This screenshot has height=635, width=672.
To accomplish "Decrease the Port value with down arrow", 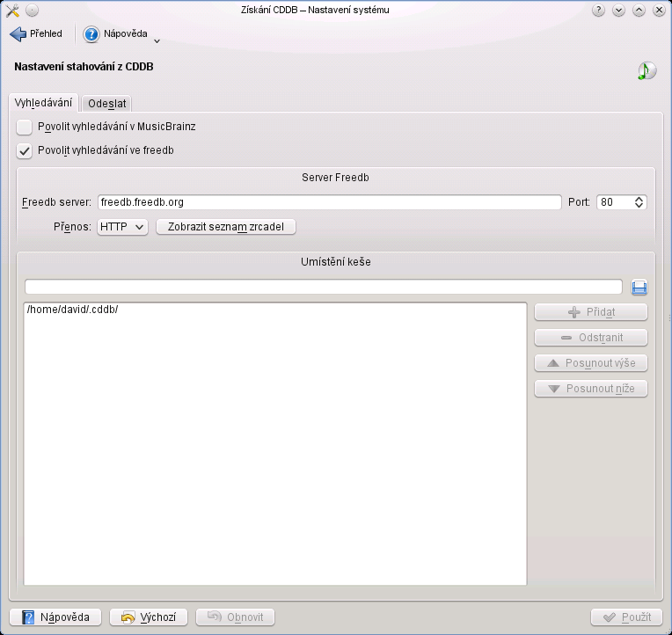I will click(639, 206).
